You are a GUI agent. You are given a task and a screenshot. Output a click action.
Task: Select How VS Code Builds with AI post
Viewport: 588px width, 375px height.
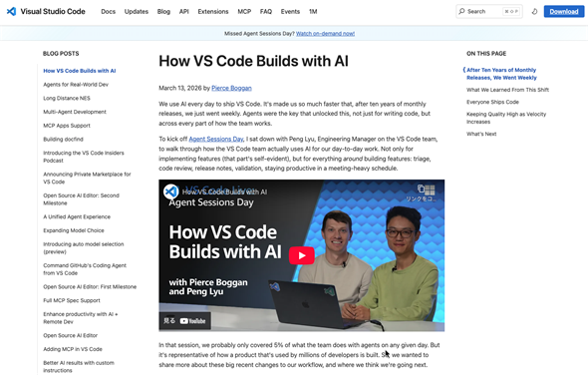click(80, 71)
